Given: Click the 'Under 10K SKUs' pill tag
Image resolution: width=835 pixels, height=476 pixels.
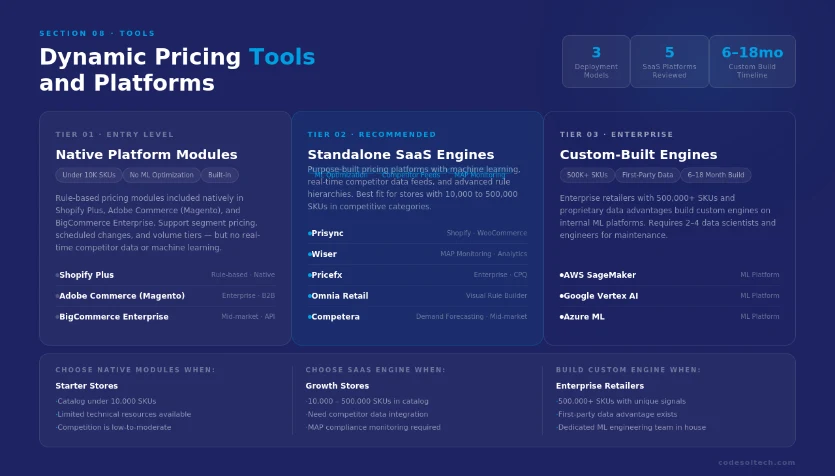Looking at the screenshot, I should [89, 175].
